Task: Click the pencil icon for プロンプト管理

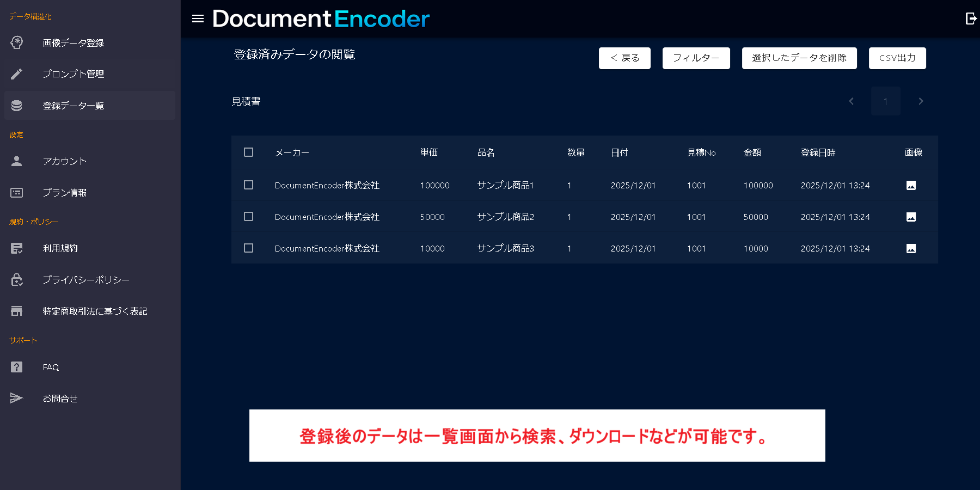Action: click(x=17, y=74)
